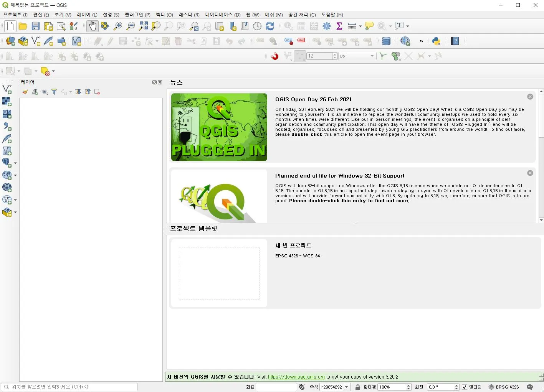Image resolution: width=544 pixels, height=392 pixels.
Task: Expand the measure tool dropdown arrow
Action: tap(360, 26)
